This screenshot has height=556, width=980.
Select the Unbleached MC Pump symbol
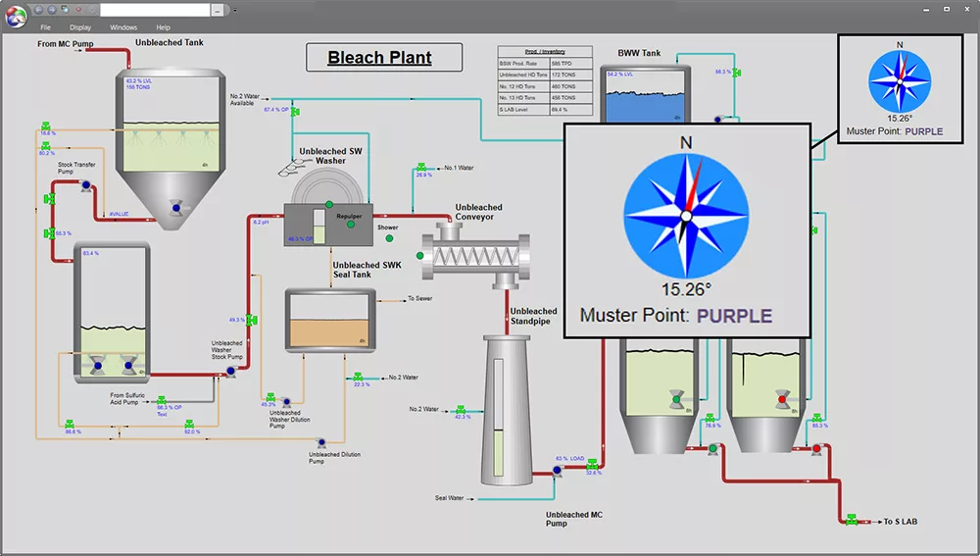(x=557, y=471)
